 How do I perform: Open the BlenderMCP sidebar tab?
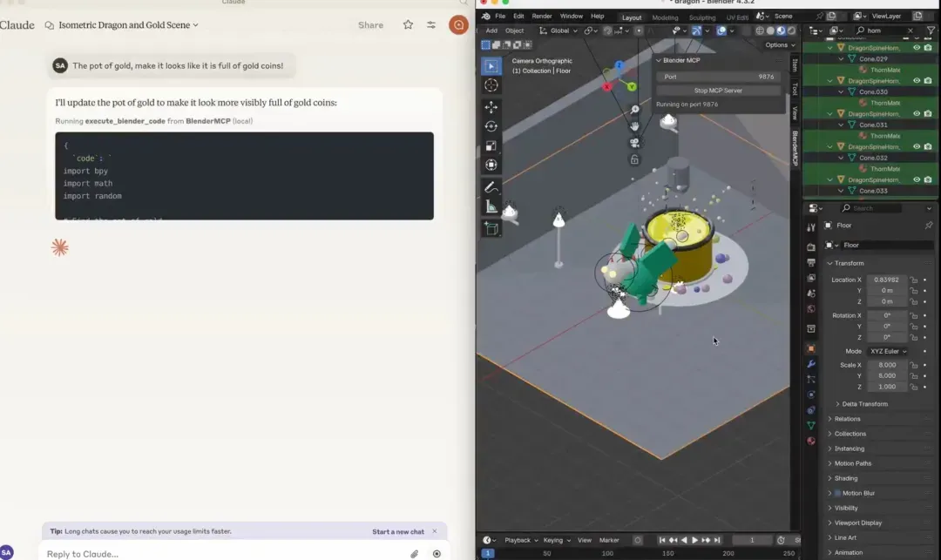coord(795,148)
